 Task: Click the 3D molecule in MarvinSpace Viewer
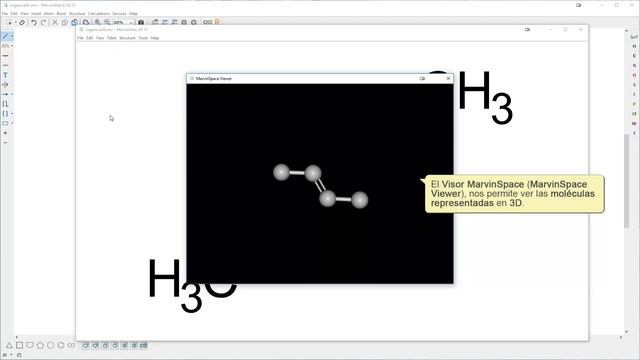[321, 186]
